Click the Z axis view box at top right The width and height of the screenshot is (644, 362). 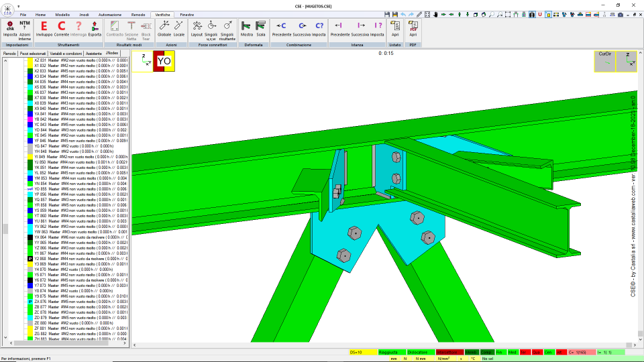pos(627,61)
